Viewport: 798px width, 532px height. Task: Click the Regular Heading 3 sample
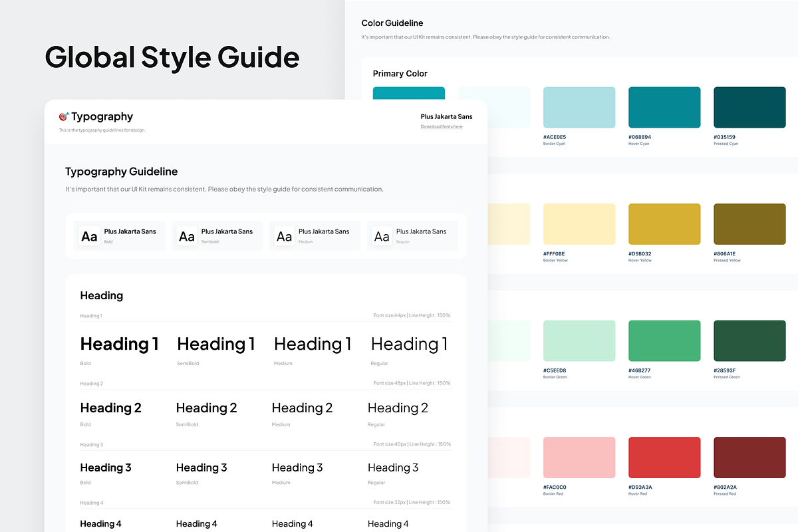pos(393,467)
